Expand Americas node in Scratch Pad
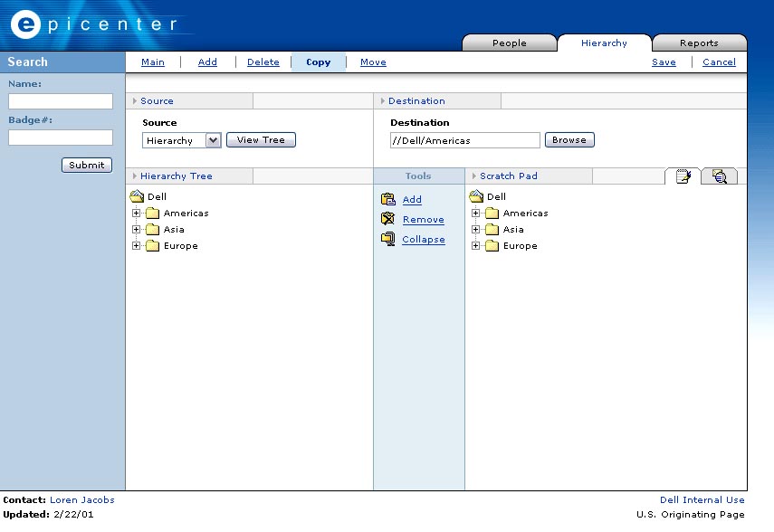 tap(476, 214)
